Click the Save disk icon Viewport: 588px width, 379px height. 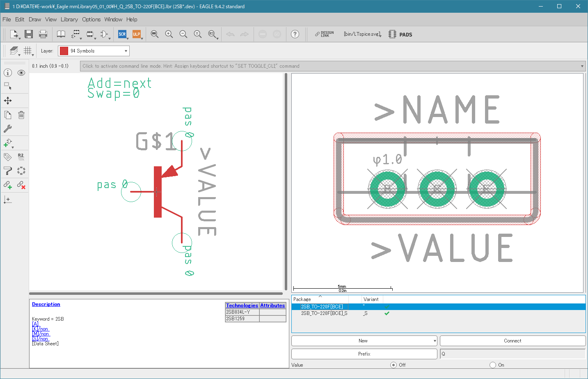click(x=28, y=34)
